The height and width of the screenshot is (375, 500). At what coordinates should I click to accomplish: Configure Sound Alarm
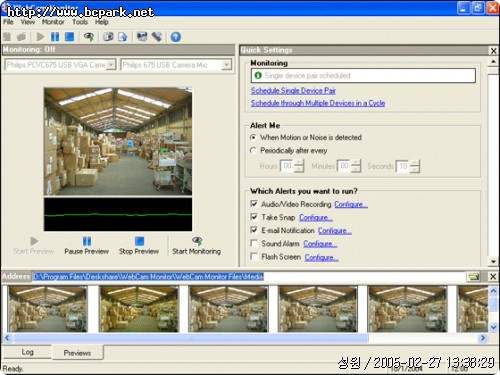(x=320, y=244)
